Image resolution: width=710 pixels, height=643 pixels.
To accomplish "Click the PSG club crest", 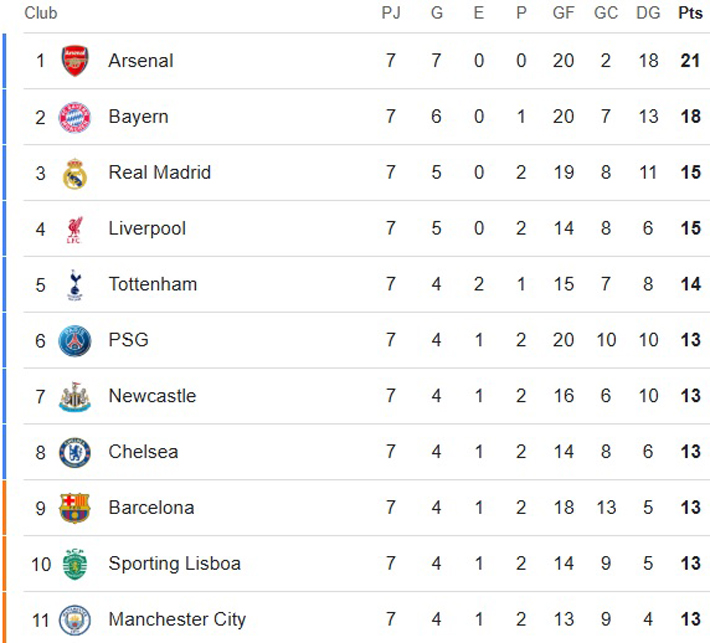I will point(75,340).
